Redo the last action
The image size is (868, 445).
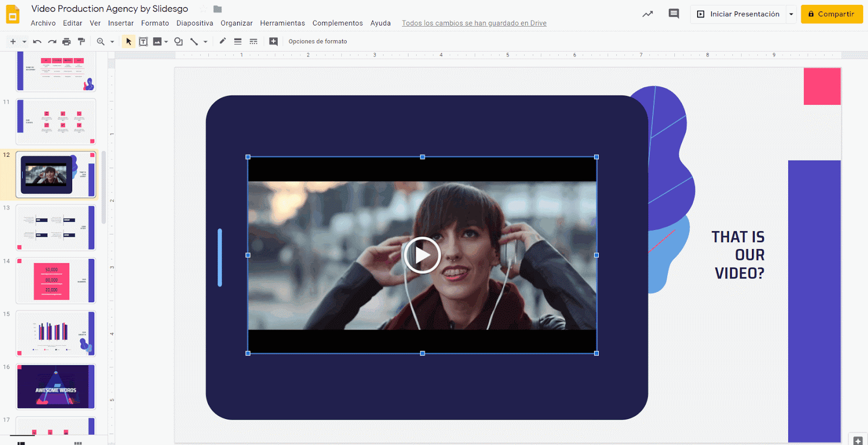52,41
